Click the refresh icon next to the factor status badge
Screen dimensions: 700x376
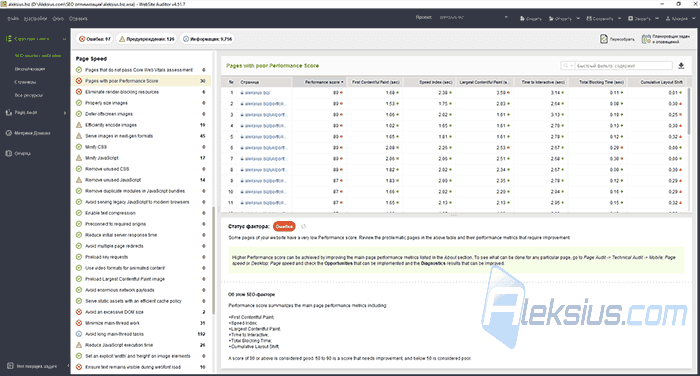click(304, 226)
